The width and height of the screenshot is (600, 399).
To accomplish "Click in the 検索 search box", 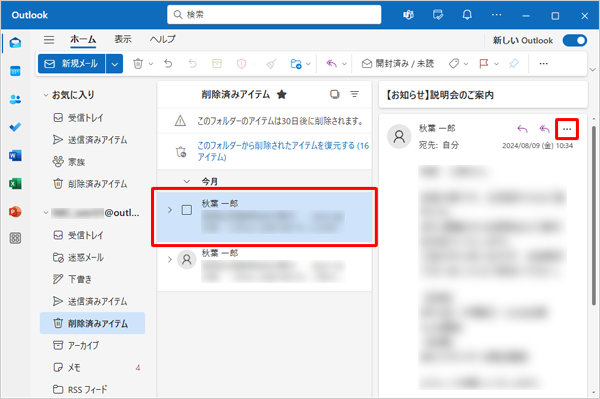I will coord(274,15).
